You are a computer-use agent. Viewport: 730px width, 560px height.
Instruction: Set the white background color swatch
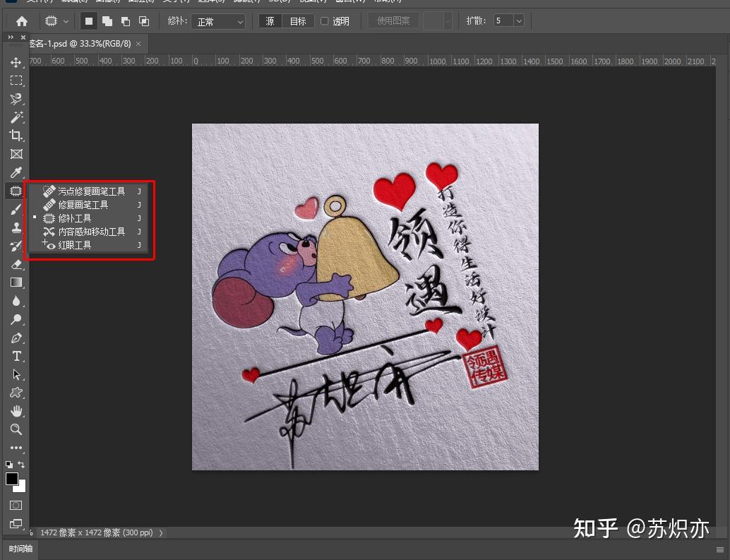point(21,487)
